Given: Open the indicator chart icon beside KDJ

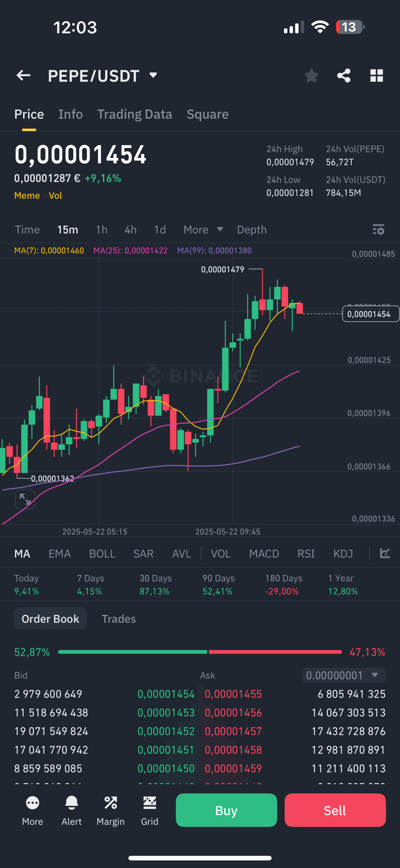Looking at the screenshot, I should [385, 553].
